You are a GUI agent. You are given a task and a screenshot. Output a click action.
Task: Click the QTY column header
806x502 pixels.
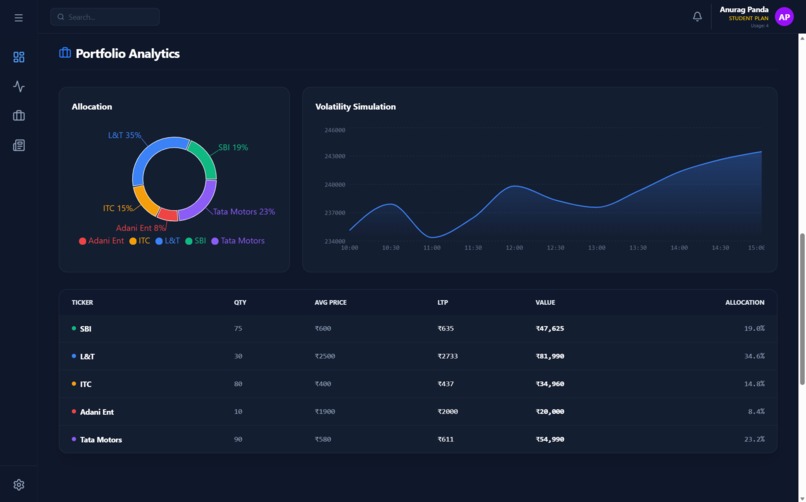pos(240,303)
